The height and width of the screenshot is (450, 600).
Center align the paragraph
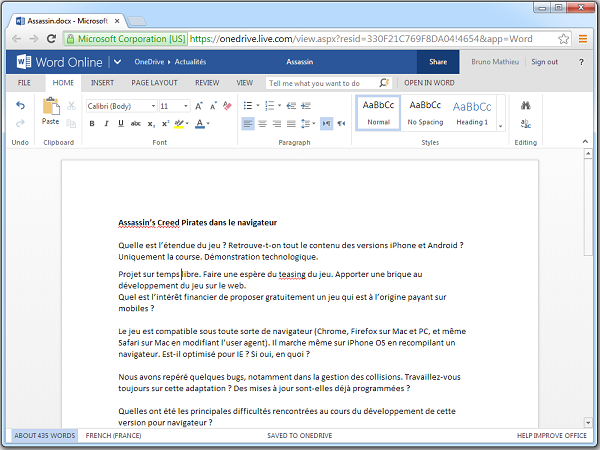262,124
